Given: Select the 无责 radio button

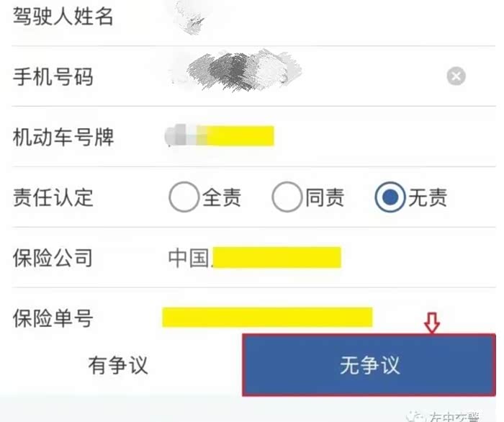Looking at the screenshot, I should (x=390, y=197).
